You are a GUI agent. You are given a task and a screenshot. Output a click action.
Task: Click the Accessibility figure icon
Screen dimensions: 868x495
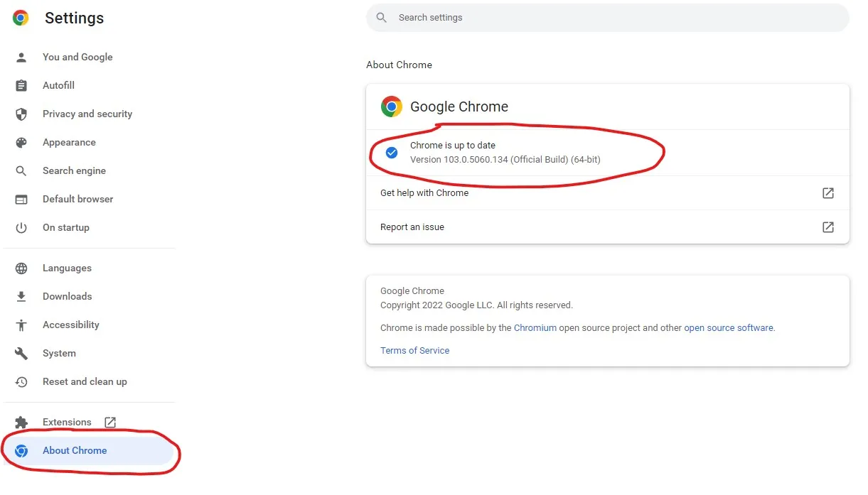point(21,325)
